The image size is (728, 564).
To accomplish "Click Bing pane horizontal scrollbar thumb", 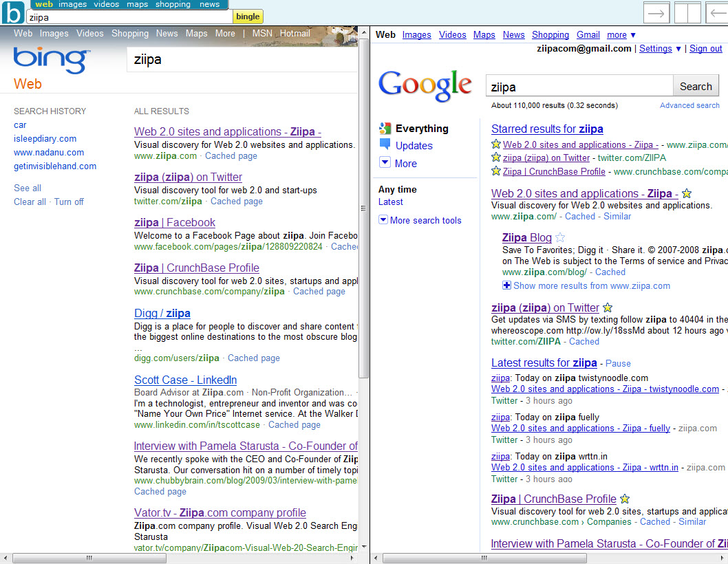I will click(89, 558).
